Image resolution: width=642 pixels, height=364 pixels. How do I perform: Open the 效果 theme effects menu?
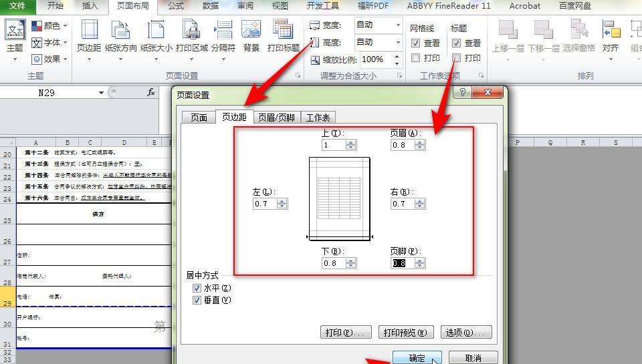click(x=49, y=59)
